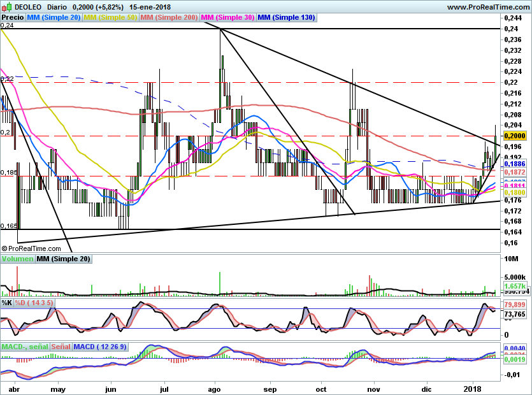The height and width of the screenshot is (395, 532).
Task: Click the Volumen panel label
Action: (17, 259)
